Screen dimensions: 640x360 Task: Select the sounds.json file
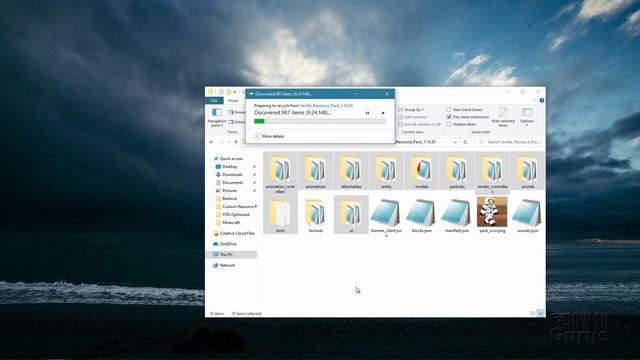coord(527,215)
